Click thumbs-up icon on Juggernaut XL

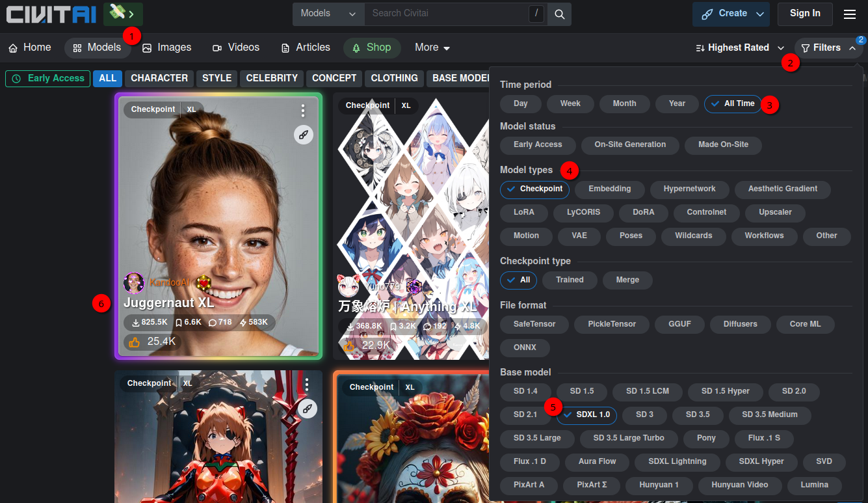135,342
